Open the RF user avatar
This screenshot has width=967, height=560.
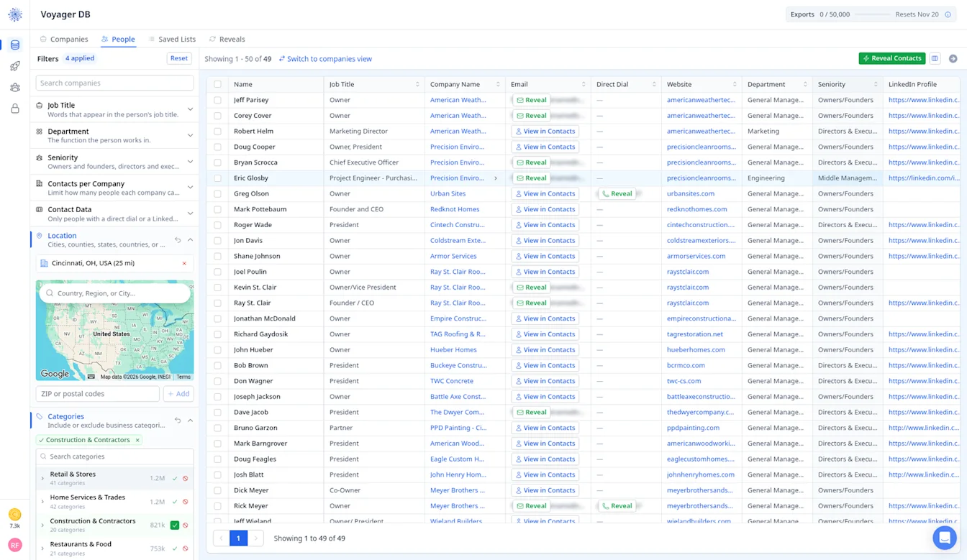point(14,545)
